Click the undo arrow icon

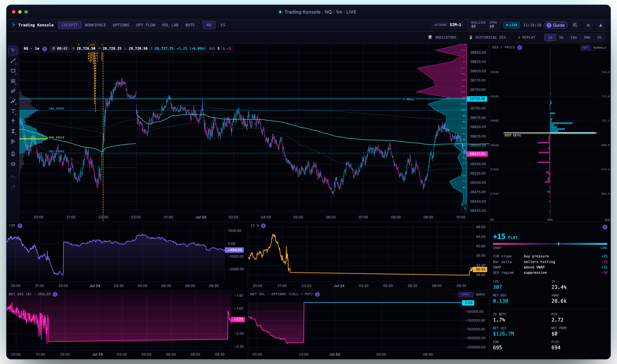[13, 177]
